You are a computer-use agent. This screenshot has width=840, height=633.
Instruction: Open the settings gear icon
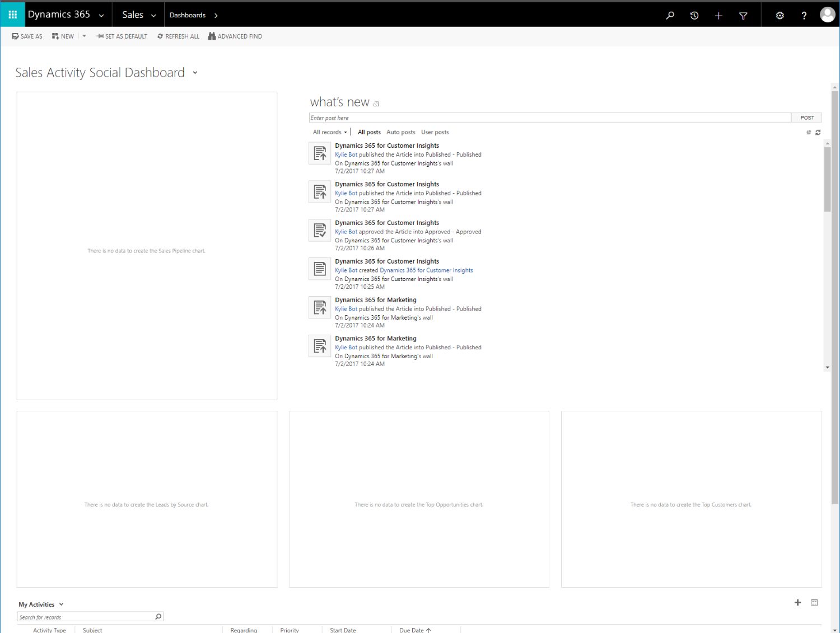click(x=780, y=16)
